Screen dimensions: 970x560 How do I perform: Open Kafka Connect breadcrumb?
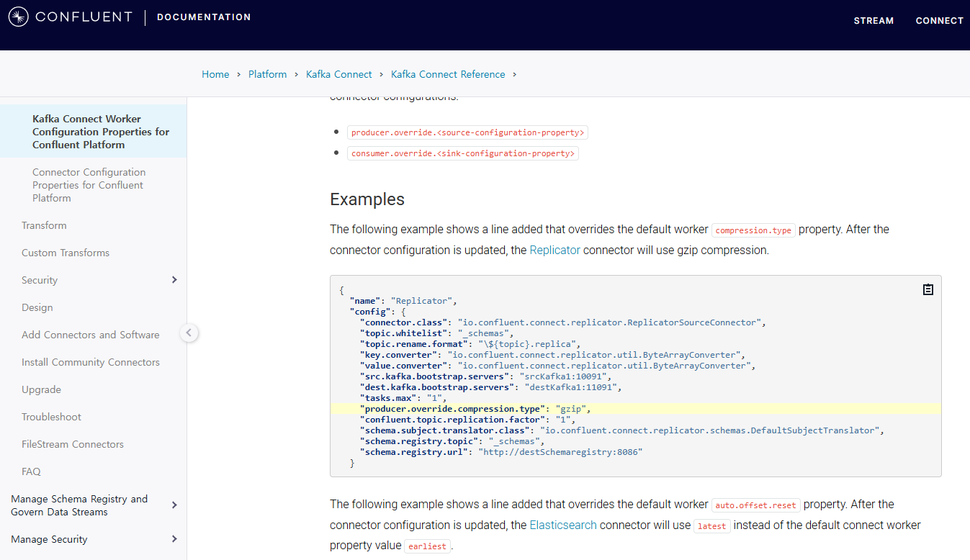pos(338,74)
